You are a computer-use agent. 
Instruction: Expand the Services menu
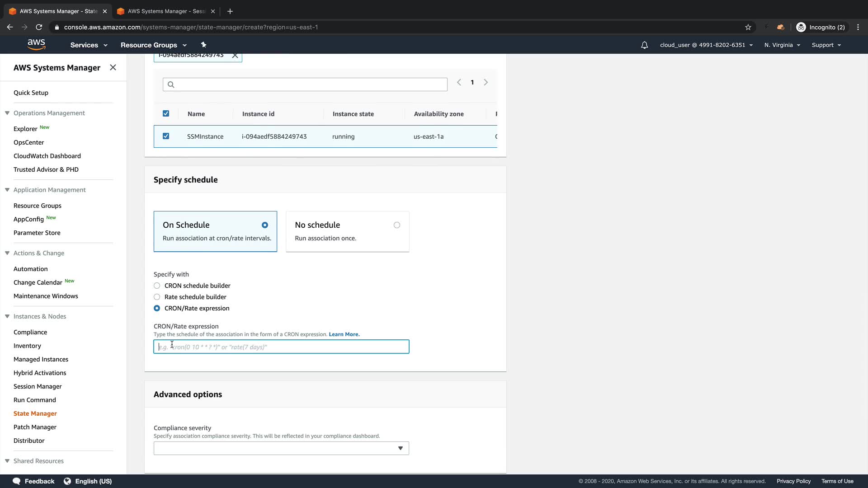89,45
